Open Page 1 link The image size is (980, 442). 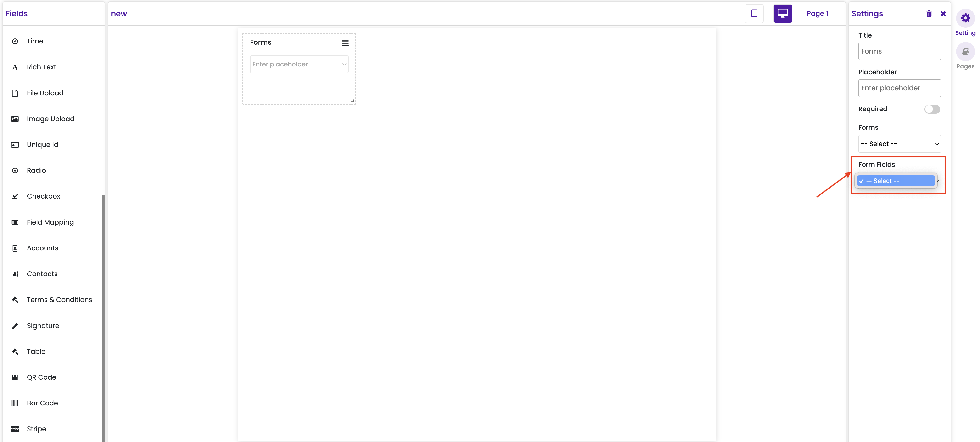[x=817, y=14]
